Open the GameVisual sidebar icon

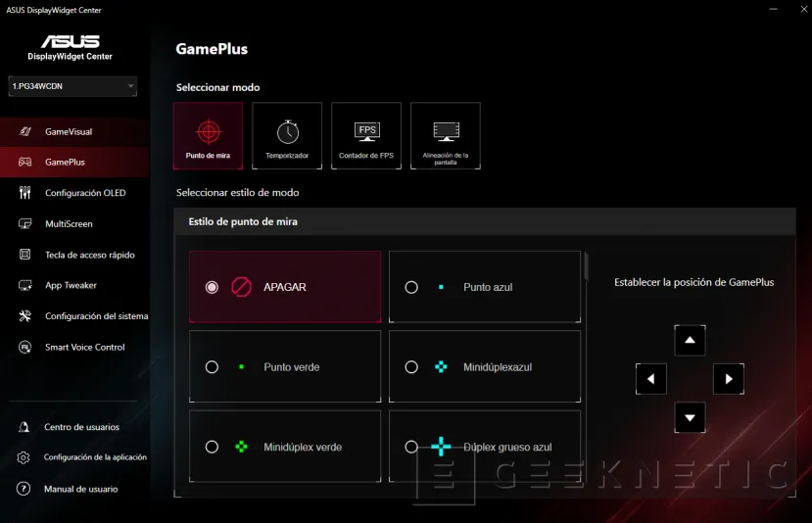(24, 131)
